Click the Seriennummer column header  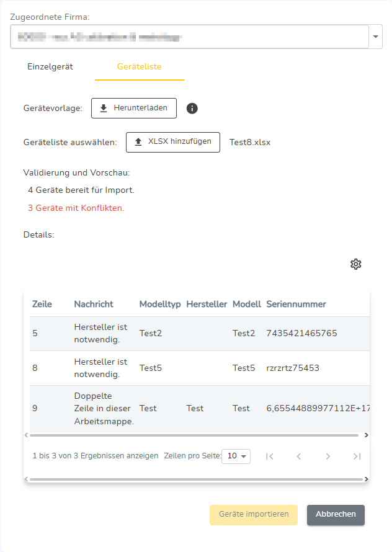(x=296, y=304)
